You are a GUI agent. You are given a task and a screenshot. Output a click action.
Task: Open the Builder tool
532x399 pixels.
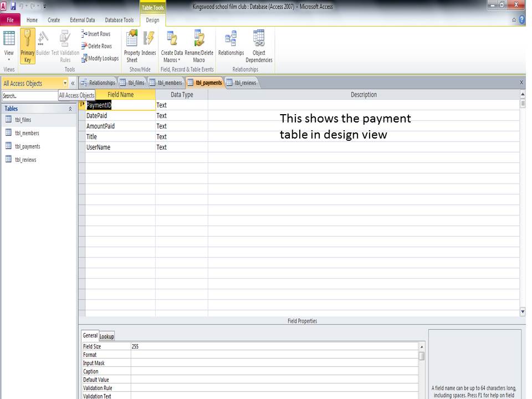click(43, 43)
